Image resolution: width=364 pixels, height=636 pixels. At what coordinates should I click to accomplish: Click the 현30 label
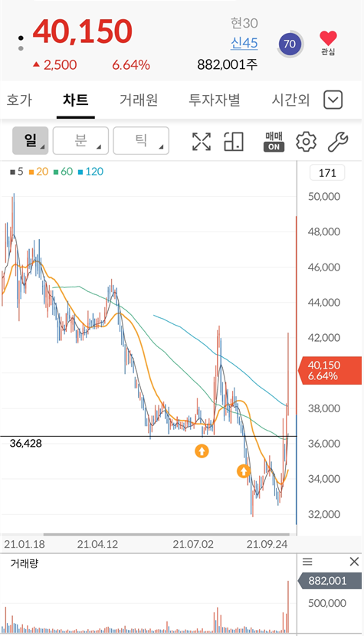pyautogui.click(x=244, y=23)
